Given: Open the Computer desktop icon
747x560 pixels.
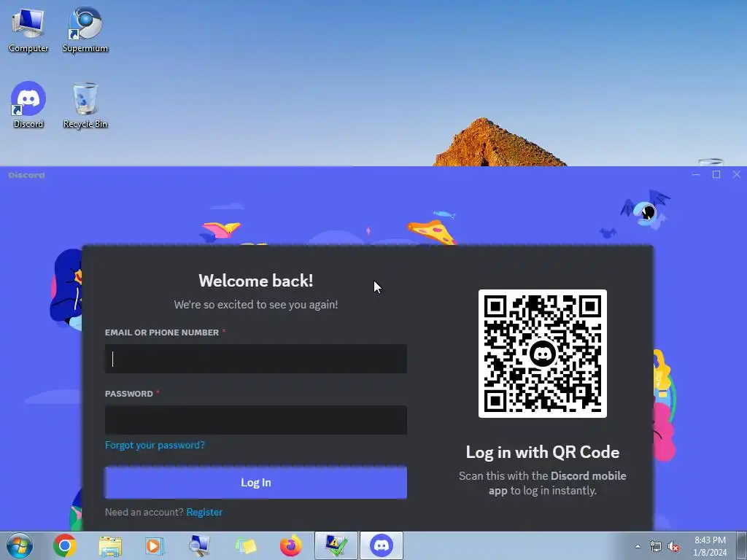Looking at the screenshot, I should point(28,29).
